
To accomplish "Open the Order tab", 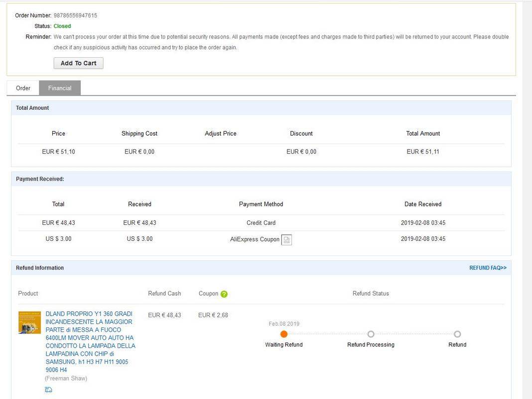I will click(x=23, y=88).
